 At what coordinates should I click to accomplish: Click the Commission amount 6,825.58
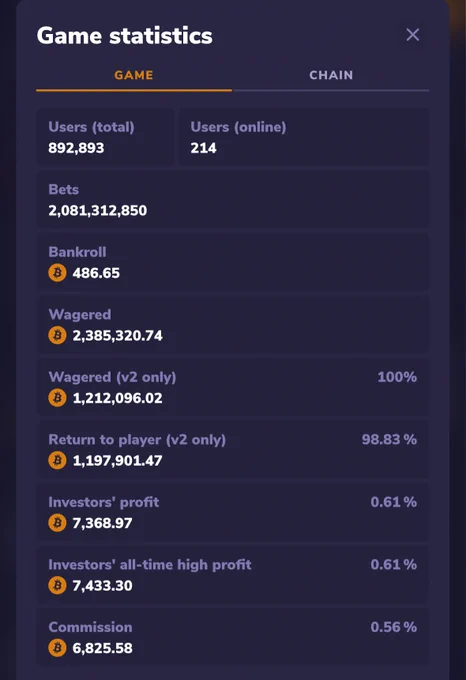(102, 648)
